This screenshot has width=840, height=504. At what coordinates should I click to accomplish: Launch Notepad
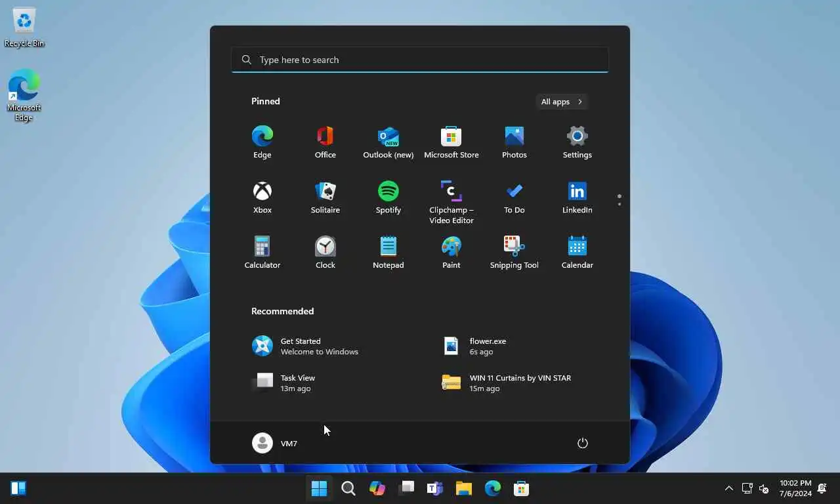pos(388,253)
